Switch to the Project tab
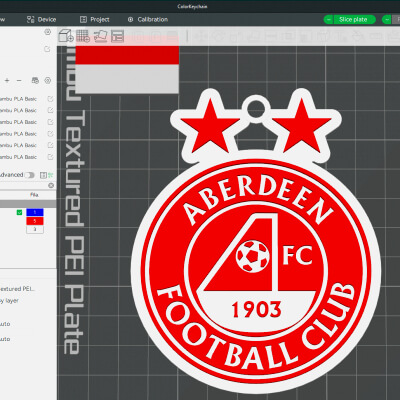 (x=95, y=20)
